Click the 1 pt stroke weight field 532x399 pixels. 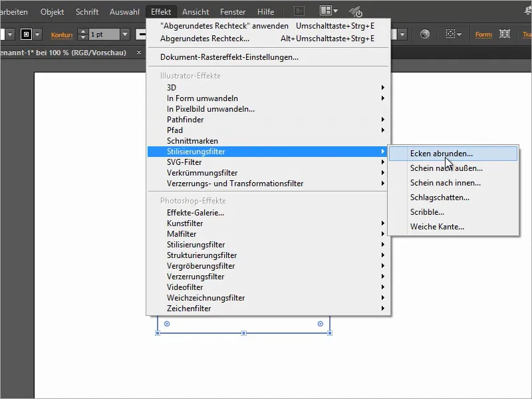(x=104, y=35)
